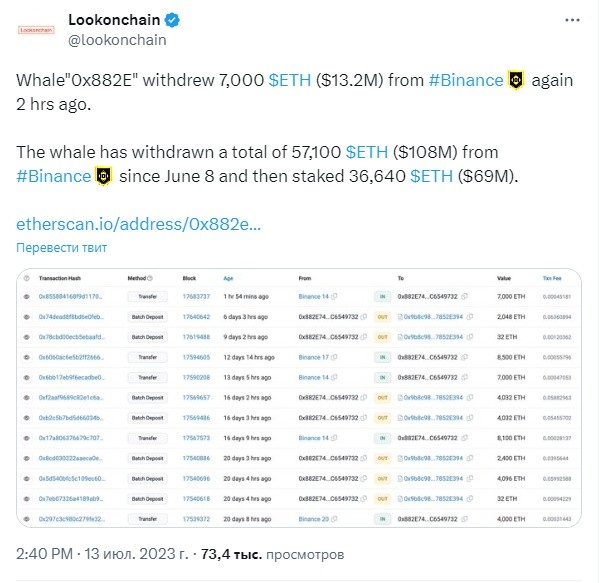Open the first $ETH cashtag link
The image size is (600, 583).
290,80
